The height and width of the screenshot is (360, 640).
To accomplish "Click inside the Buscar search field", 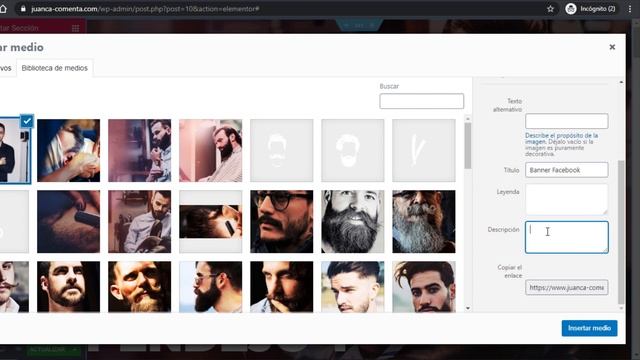I will pyautogui.click(x=421, y=101).
